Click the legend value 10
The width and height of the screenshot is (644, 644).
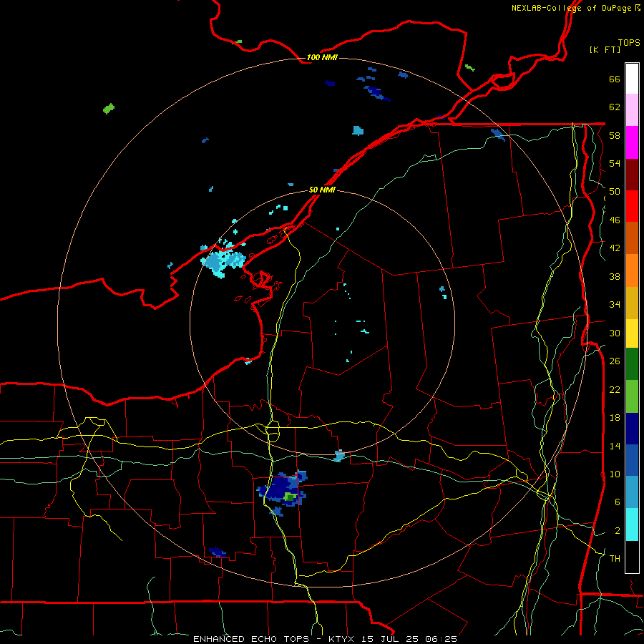(615, 474)
